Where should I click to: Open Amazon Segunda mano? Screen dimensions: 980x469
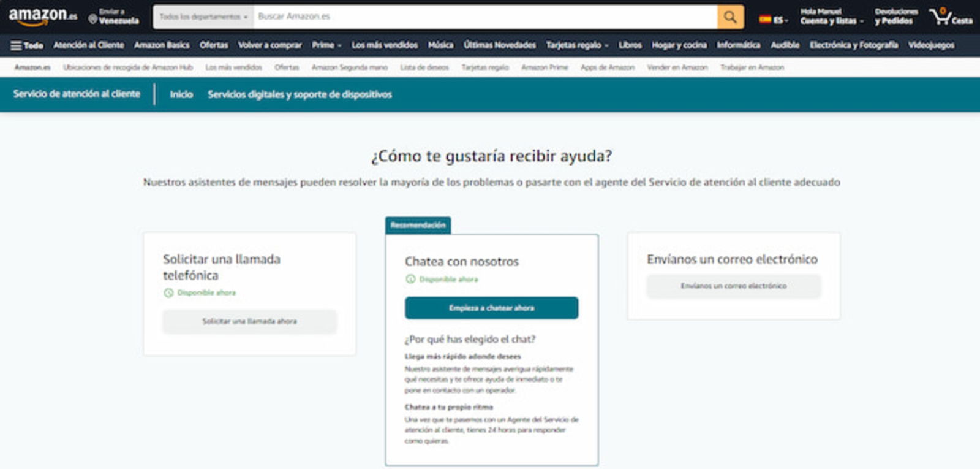349,67
